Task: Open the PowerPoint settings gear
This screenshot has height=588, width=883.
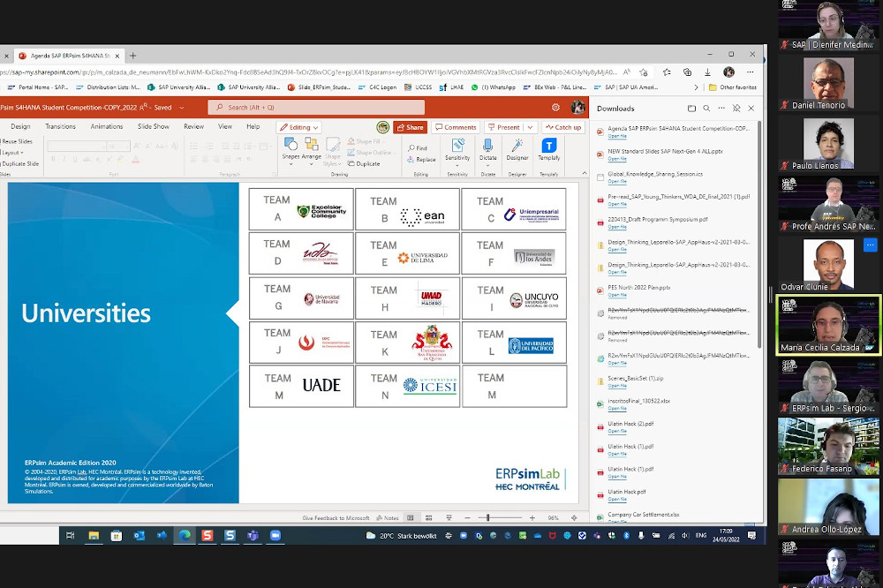Action: point(555,107)
